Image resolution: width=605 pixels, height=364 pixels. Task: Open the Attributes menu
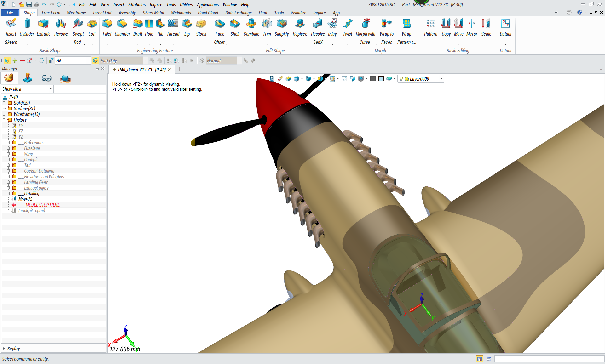pyautogui.click(x=137, y=5)
